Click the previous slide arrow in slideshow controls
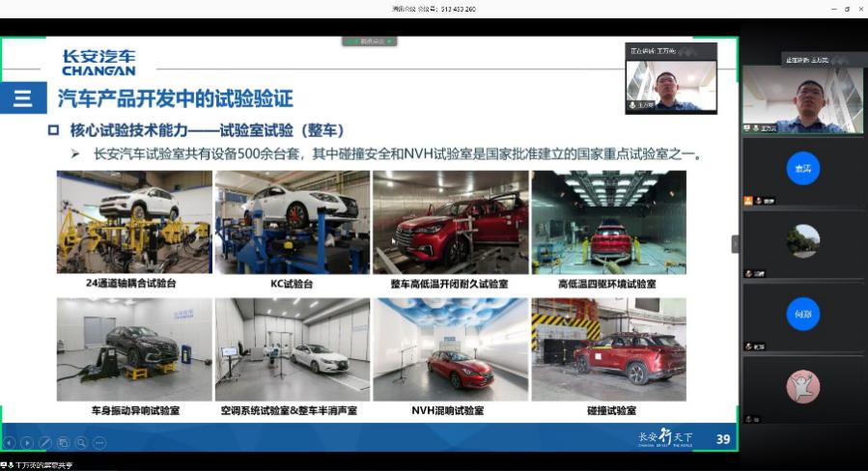Screen dimensions: 868x471 pos(10,443)
